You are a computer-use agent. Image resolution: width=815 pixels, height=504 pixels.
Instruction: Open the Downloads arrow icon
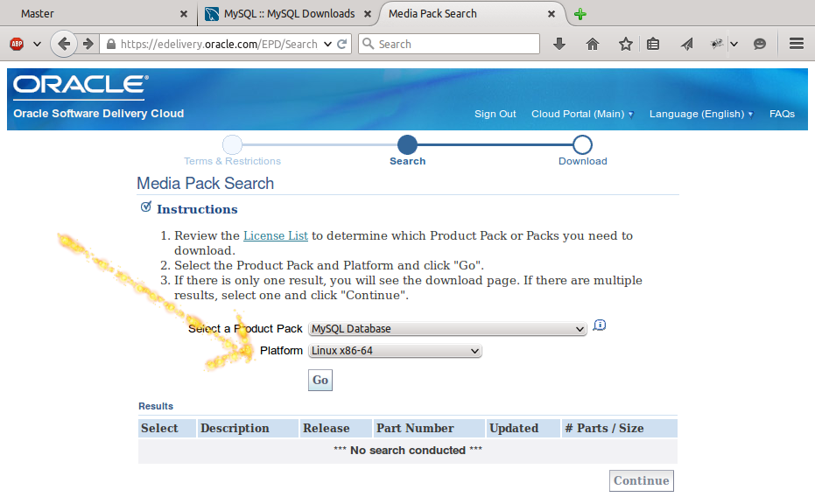(559, 44)
